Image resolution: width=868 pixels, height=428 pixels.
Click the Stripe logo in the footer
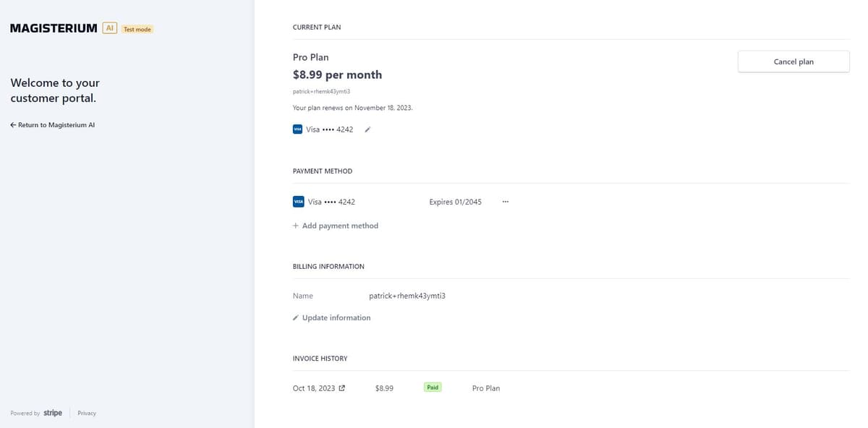point(53,412)
